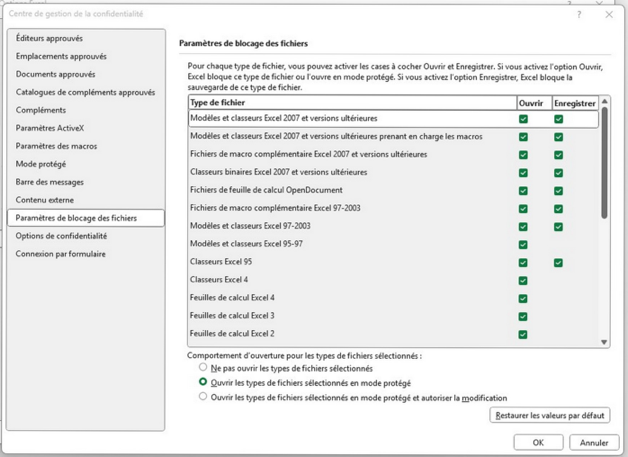Uncheck Ouvrir for Modèles et classeurs Excel 2007
The height and width of the screenshot is (457, 628).
[x=523, y=119]
